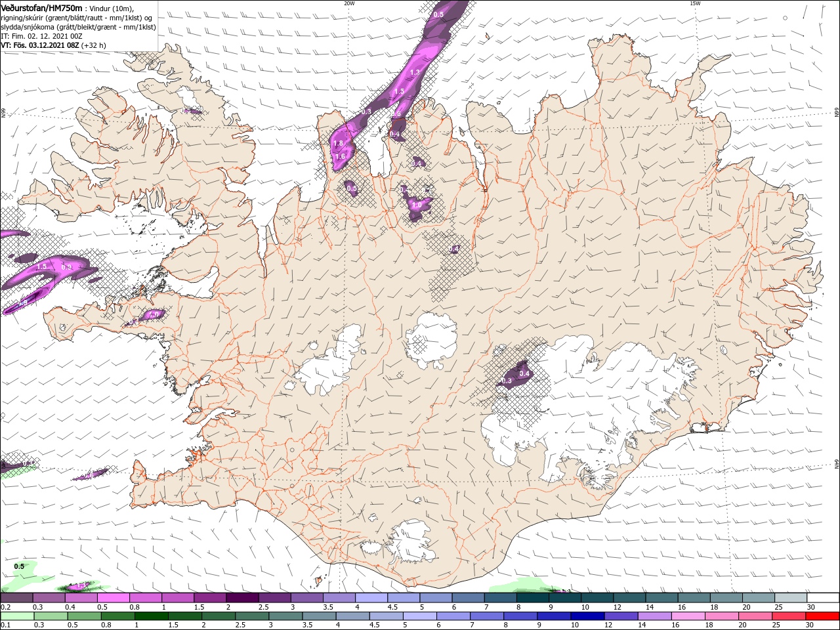Pick the light pink swatch labeled 16, bottom scale
The width and height of the screenshot is (840, 630).
tap(689, 616)
